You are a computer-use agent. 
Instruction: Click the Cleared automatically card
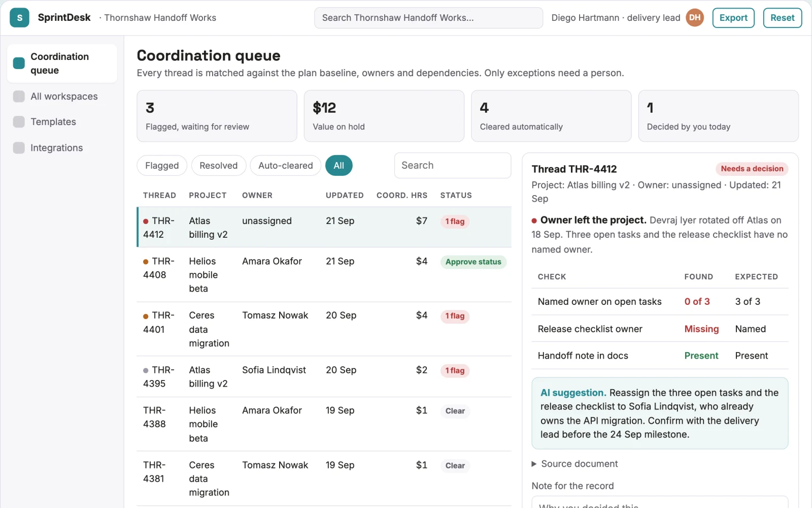click(x=551, y=116)
